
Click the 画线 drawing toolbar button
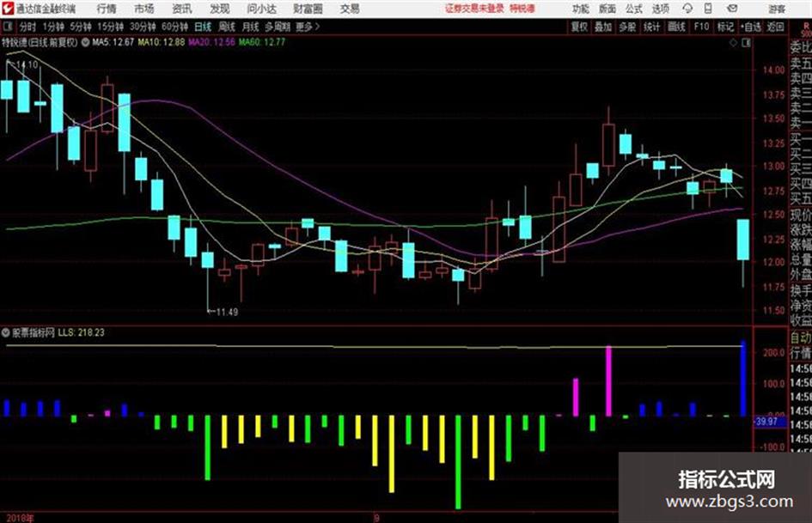click(676, 27)
